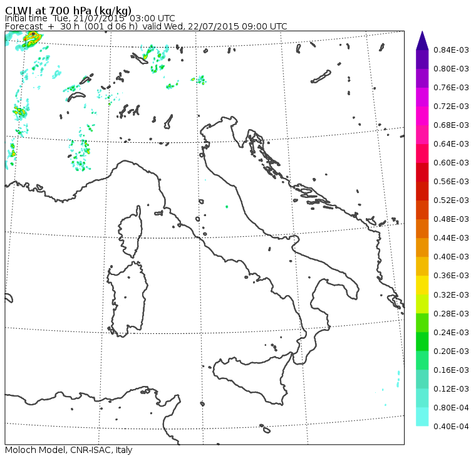476x458 pixels.
Task: Click the 0.52E-03 colorbar label
Action: (451, 200)
